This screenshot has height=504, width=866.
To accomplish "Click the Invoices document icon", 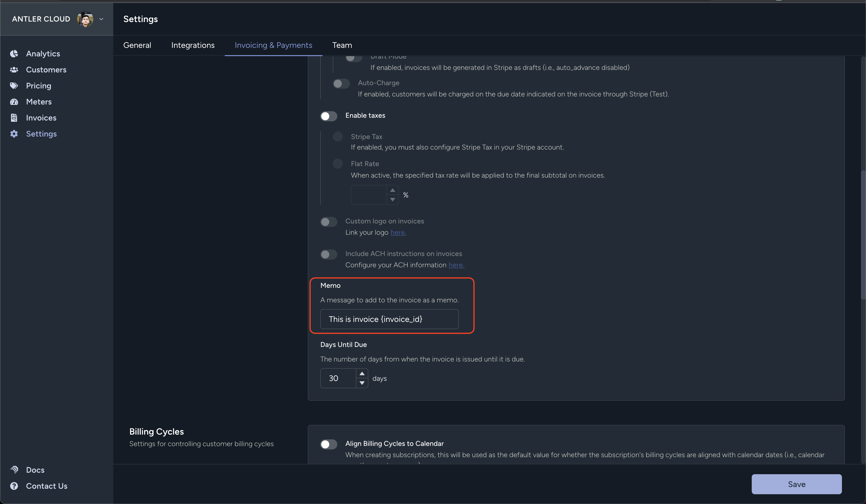I will (x=14, y=118).
